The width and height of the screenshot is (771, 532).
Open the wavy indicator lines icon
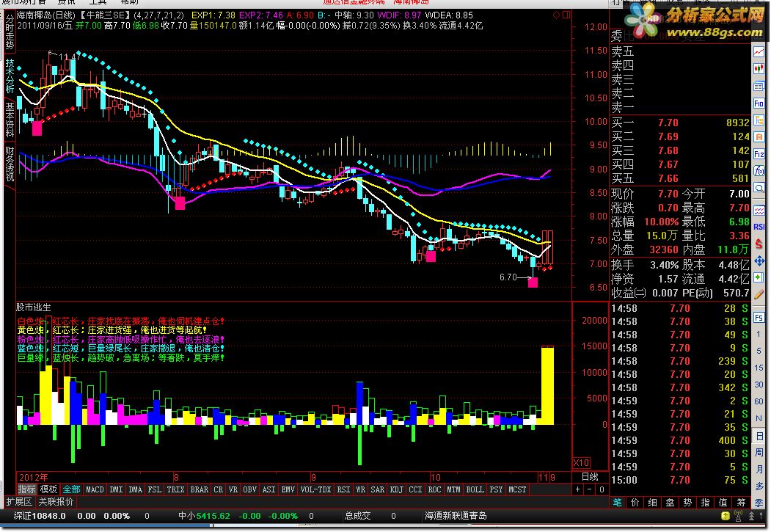[x=759, y=211]
